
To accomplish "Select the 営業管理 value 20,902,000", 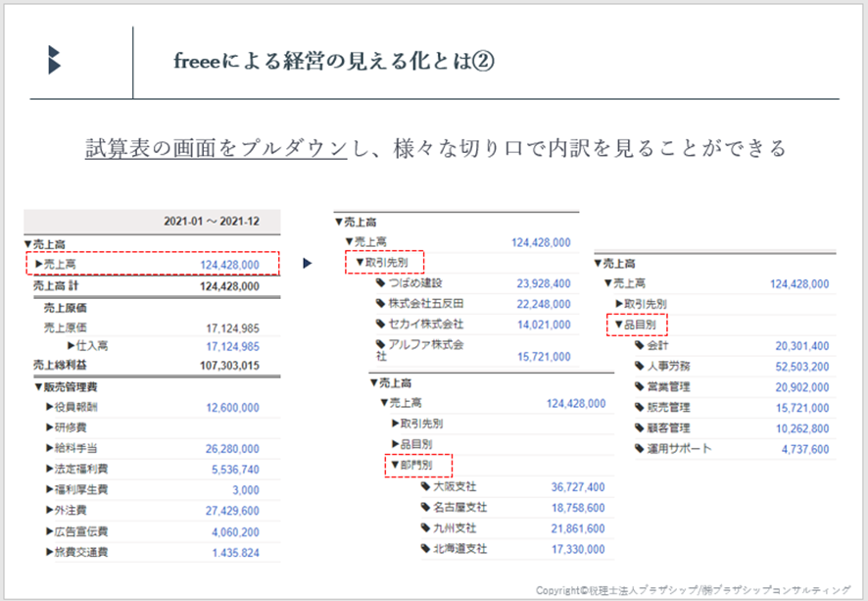I will click(802, 387).
